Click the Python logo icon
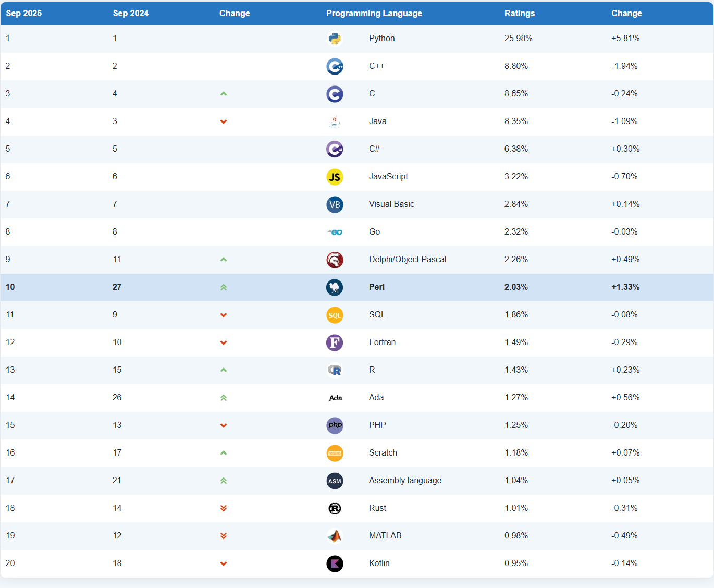714x588 pixels. coord(335,39)
